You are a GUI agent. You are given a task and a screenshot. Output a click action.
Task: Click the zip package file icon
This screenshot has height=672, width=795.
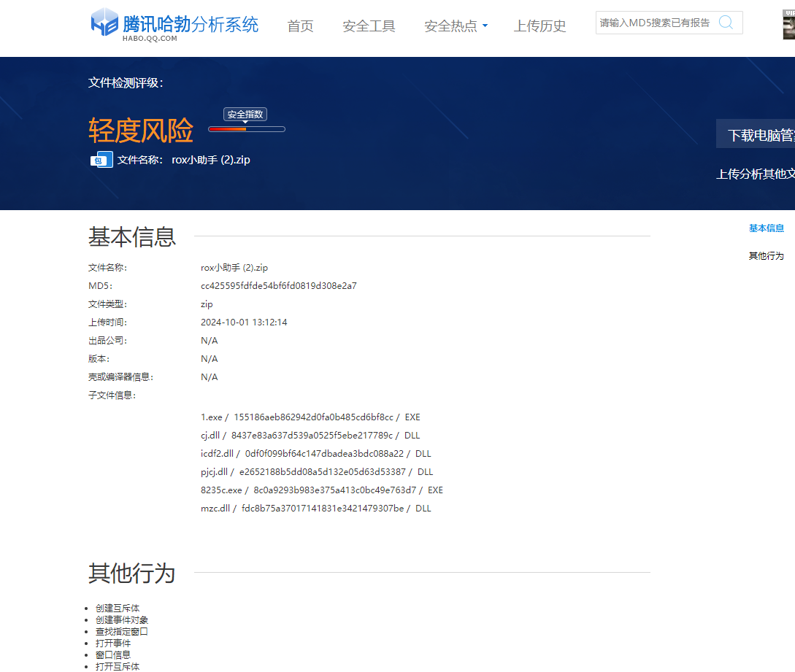click(101, 160)
